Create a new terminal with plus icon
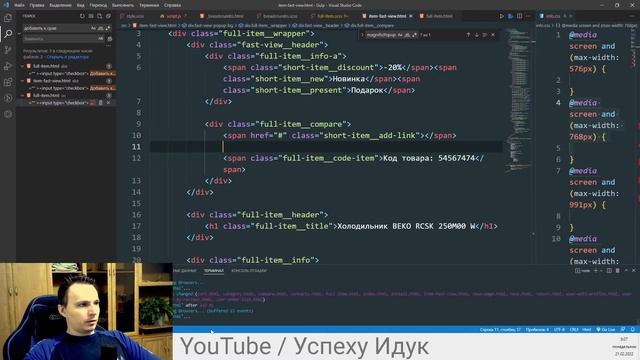This screenshot has width=640, height=360. (596, 270)
